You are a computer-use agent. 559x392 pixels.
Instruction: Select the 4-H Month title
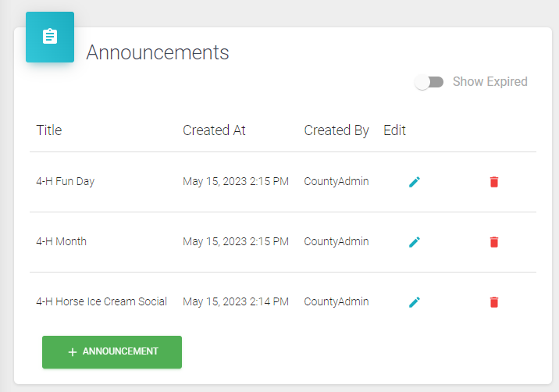(62, 241)
